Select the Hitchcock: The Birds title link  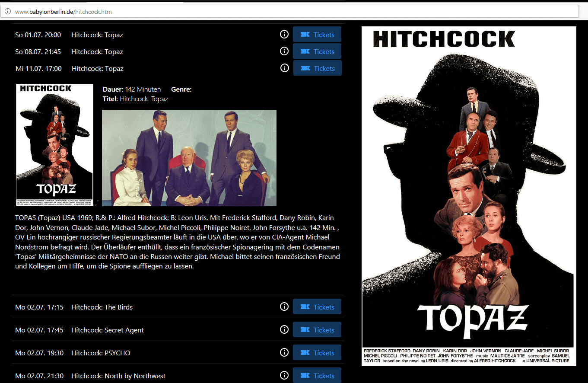102,307
